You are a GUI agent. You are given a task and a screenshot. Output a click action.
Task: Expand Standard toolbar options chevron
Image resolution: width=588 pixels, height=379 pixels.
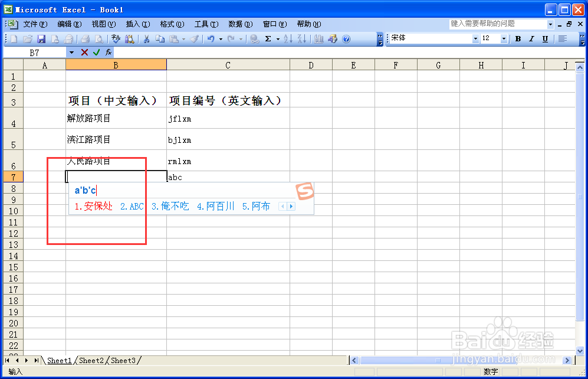click(380, 39)
